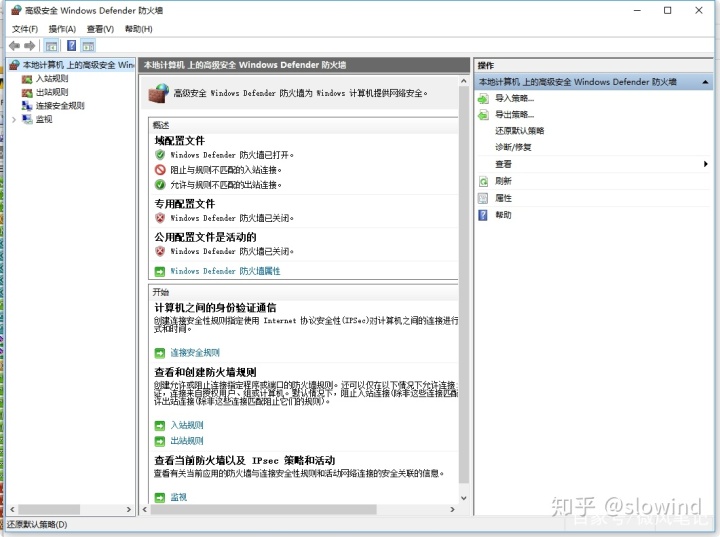Click 导入策略... action text
The image size is (720, 537).
(514, 98)
